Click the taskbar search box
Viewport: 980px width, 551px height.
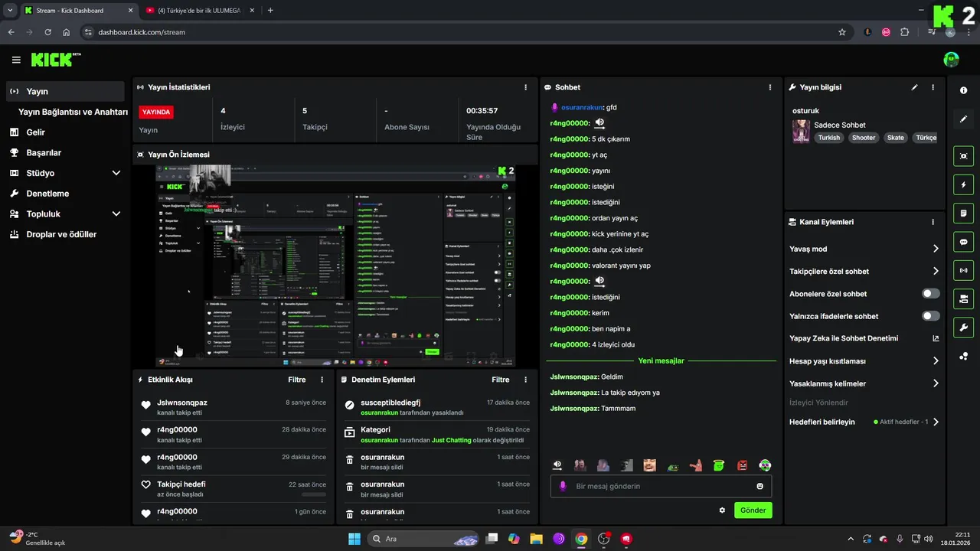click(x=424, y=539)
